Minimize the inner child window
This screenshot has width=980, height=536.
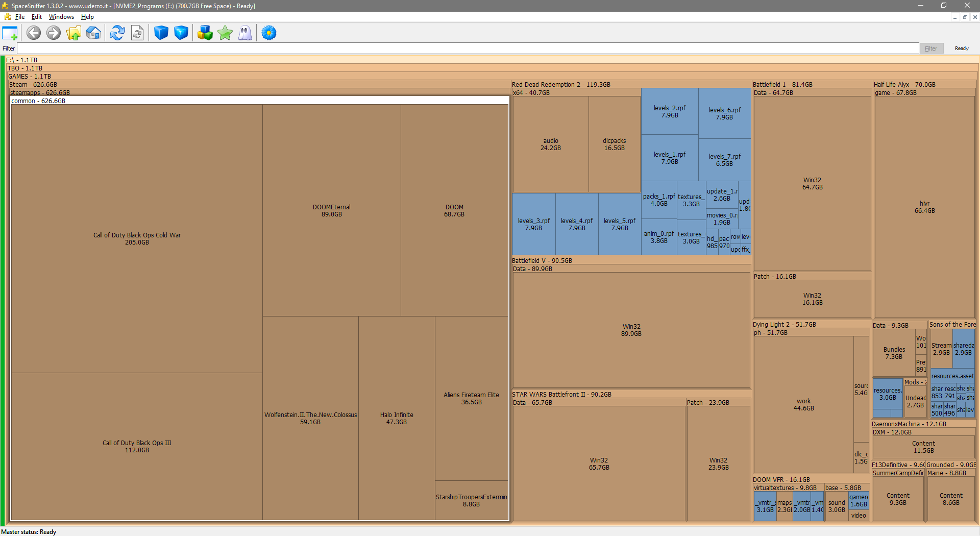click(954, 17)
